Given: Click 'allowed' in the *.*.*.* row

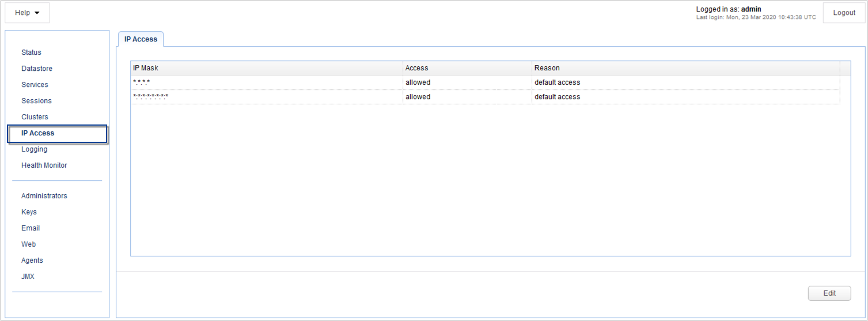Looking at the screenshot, I should click(x=418, y=82).
